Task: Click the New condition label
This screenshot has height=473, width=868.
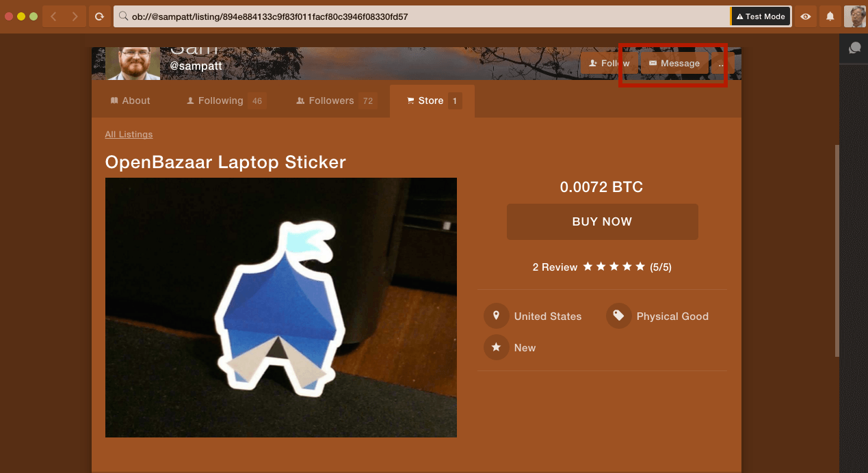Action: point(525,348)
